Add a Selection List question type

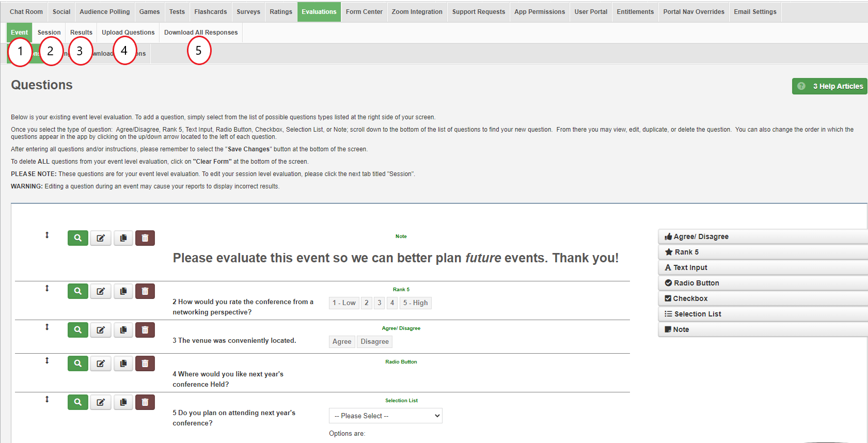click(x=697, y=314)
